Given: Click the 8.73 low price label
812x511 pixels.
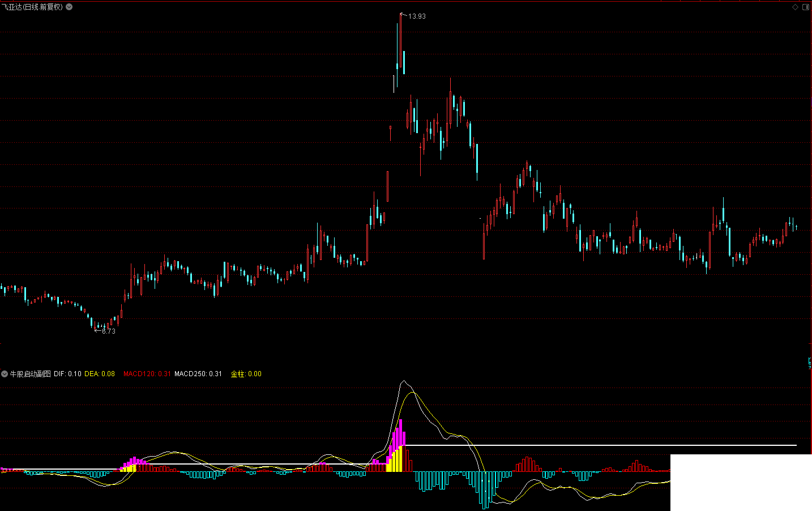Looking at the screenshot, I should (108, 331).
